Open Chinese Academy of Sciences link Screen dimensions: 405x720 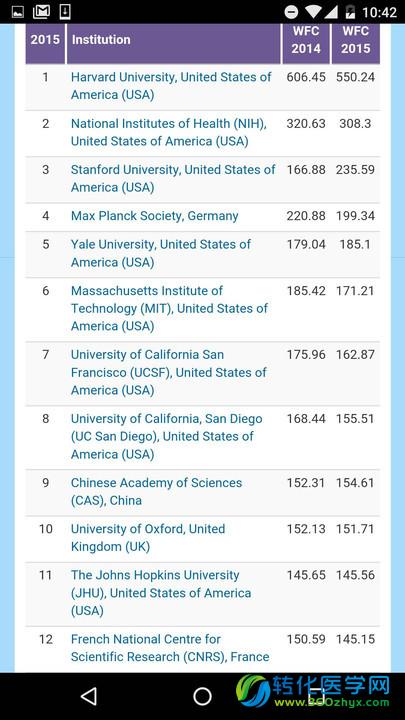[157, 491]
